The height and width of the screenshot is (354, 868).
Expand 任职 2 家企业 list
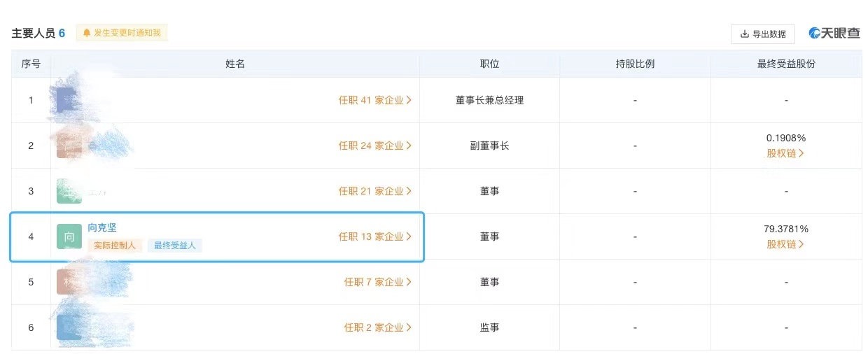pos(378,327)
